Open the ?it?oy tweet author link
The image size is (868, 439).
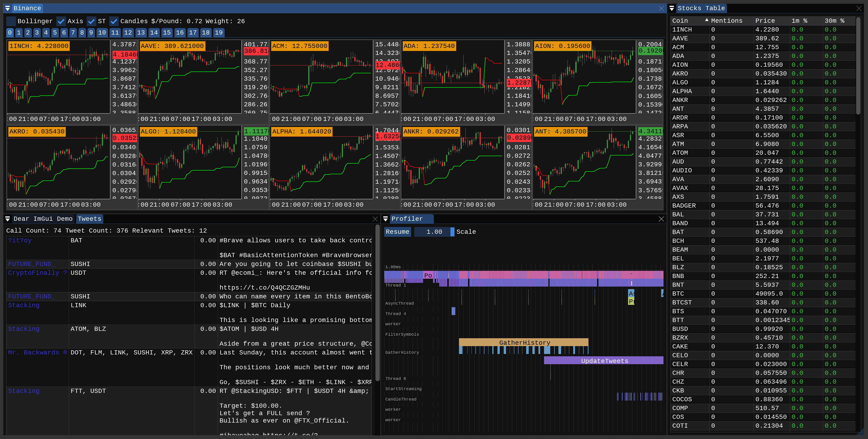pyautogui.click(x=20, y=240)
